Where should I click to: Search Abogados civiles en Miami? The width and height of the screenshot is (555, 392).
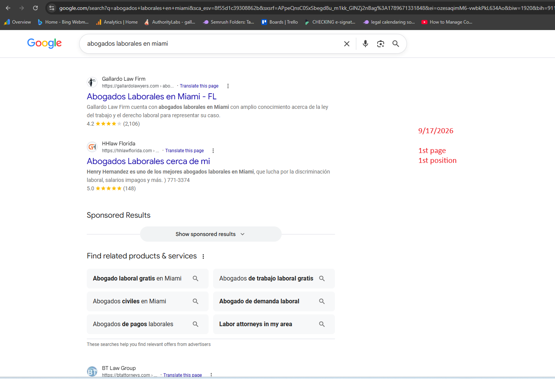coord(148,301)
